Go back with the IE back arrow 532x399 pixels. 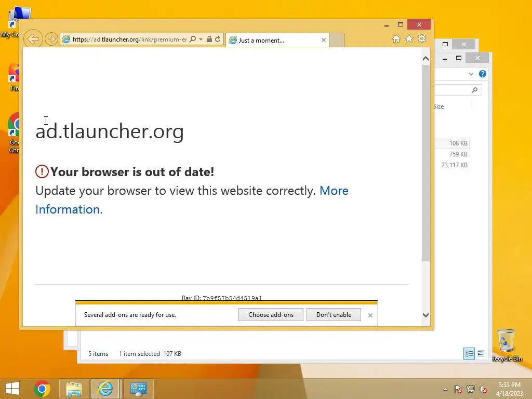coord(33,39)
